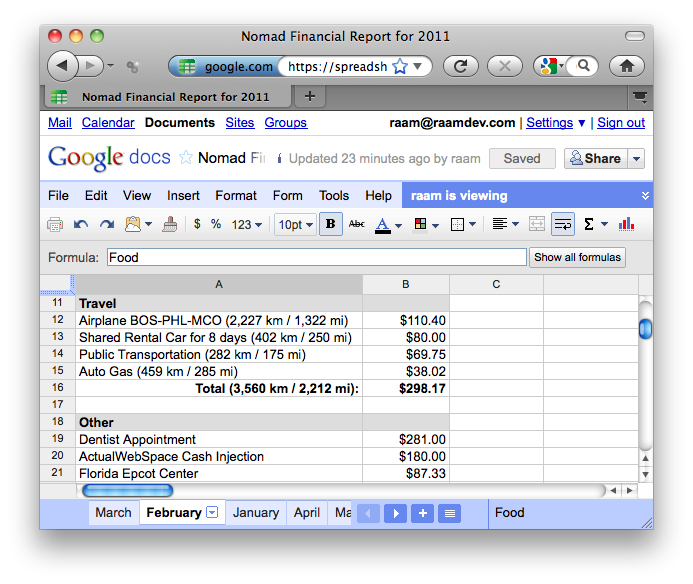Click Show all formulas button
Viewport: 693px width, 584px height.
(x=577, y=257)
